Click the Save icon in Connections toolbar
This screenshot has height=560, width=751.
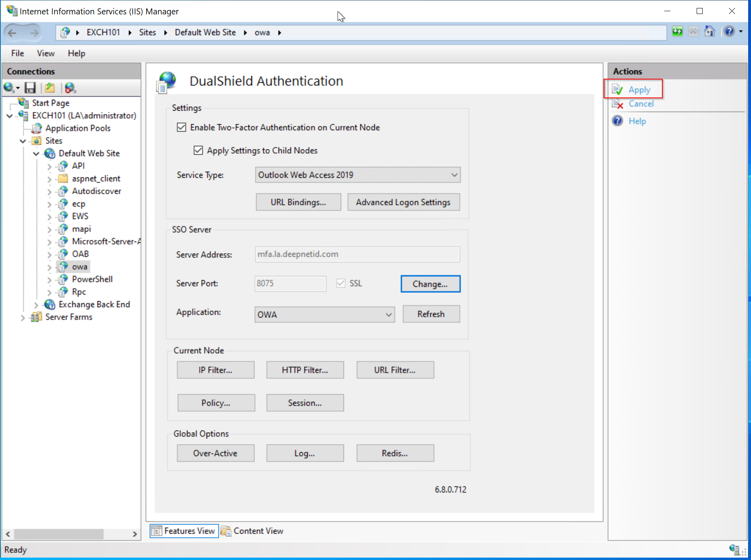(x=30, y=88)
